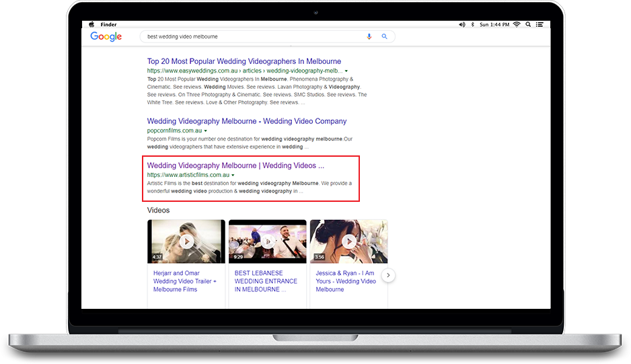Click the volume icon in menu bar
This screenshot has height=364, width=631.
(x=462, y=25)
